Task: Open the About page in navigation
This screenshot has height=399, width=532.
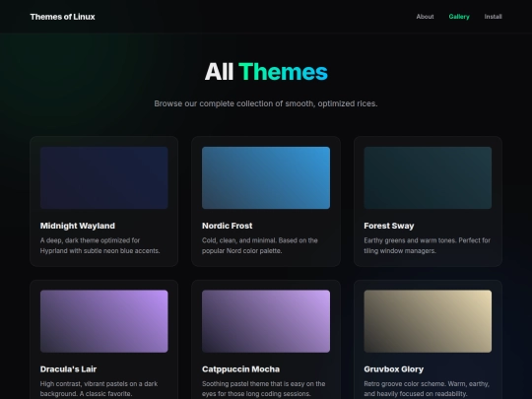Action: (x=425, y=17)
